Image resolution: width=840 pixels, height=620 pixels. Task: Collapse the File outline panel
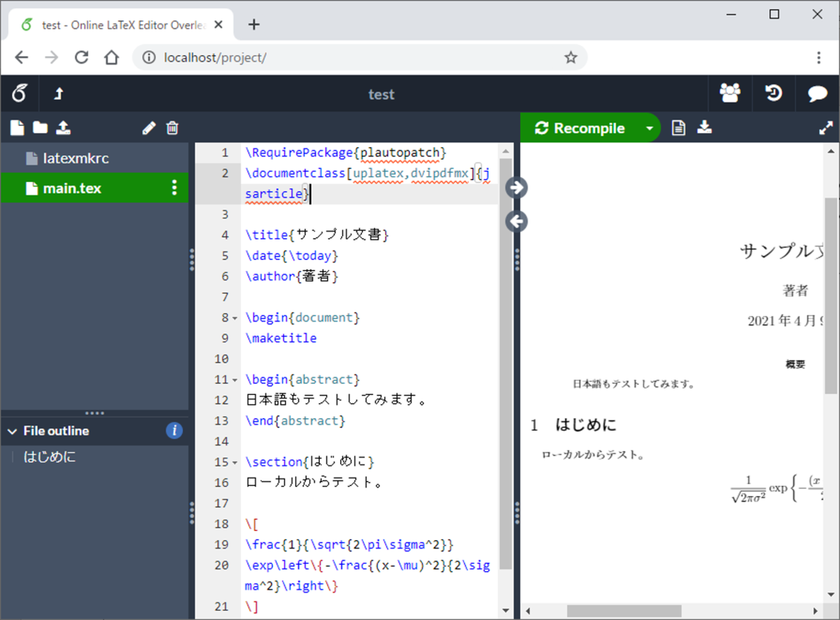click(x=12, y=431)
